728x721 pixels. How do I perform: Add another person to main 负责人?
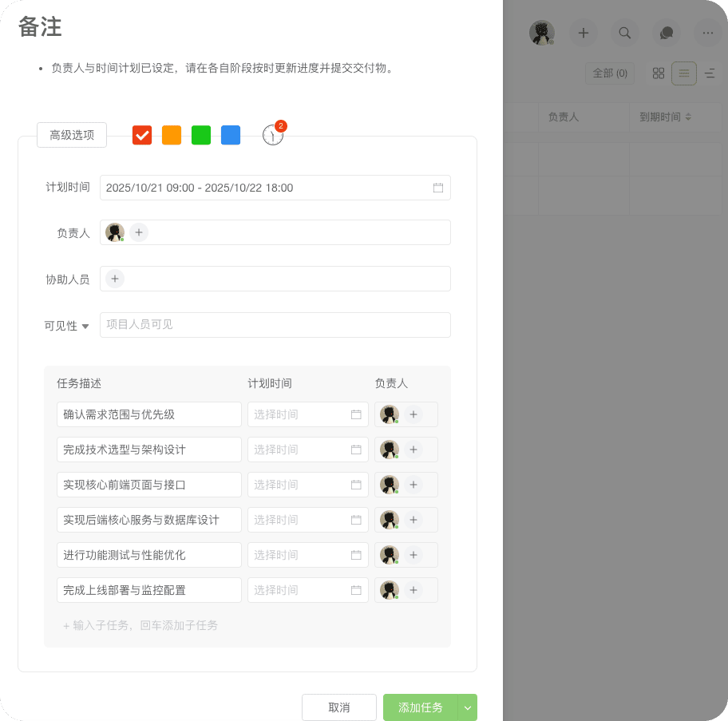pyautogui.click(x=139, y=232)
